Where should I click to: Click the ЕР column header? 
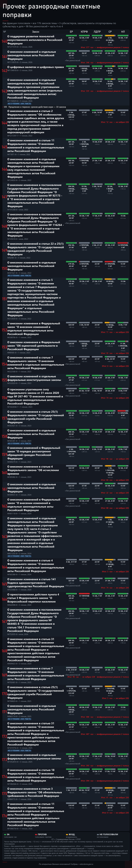[x=71, y=32]
